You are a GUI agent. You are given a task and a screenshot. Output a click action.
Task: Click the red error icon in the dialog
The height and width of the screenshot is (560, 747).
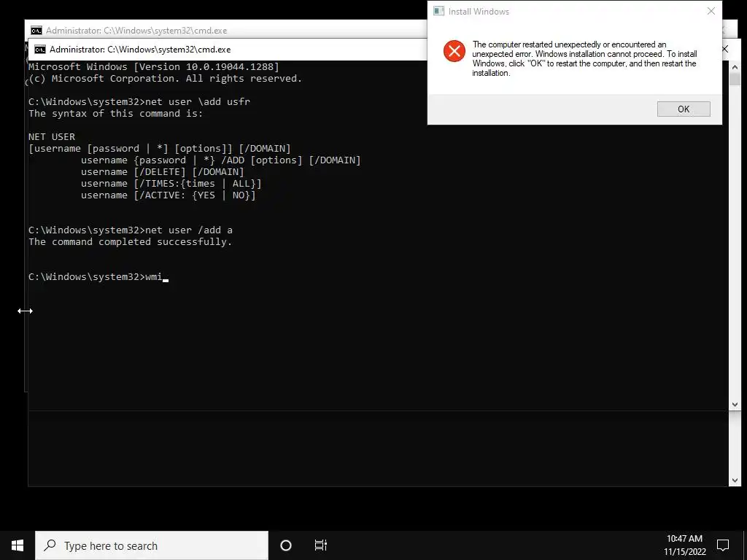click(454, 51)
